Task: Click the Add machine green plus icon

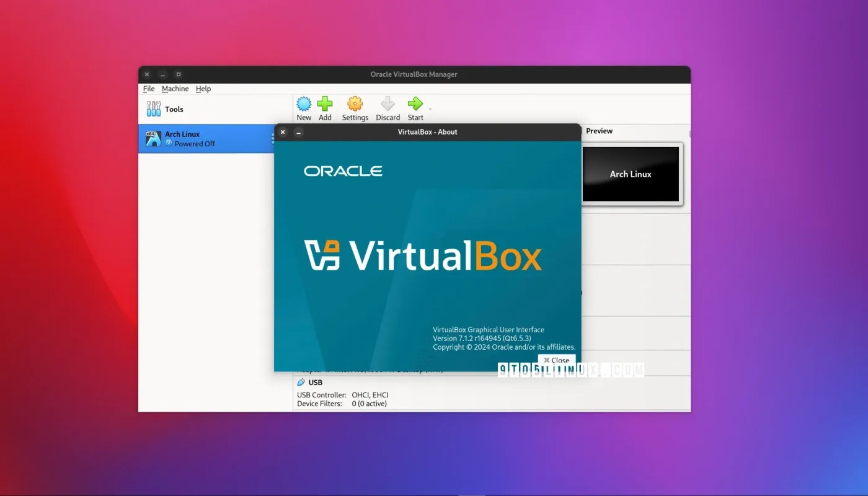Action: [x=325, y=104]
